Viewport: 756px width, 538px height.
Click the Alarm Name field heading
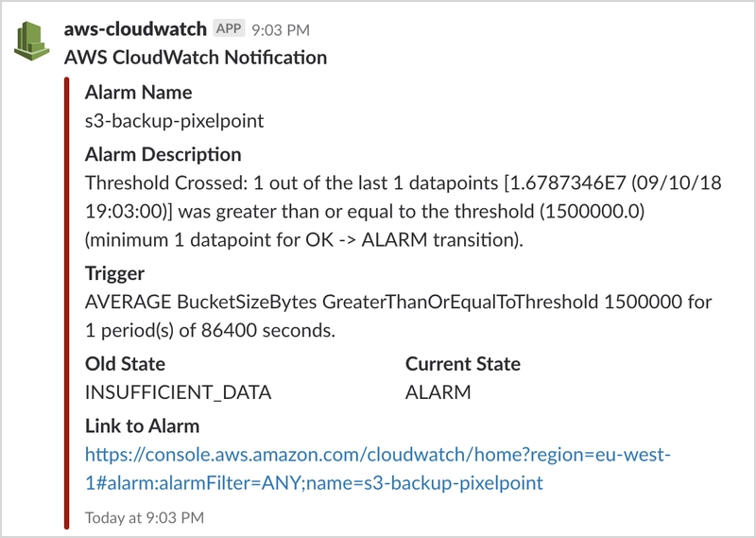point(138,93)
